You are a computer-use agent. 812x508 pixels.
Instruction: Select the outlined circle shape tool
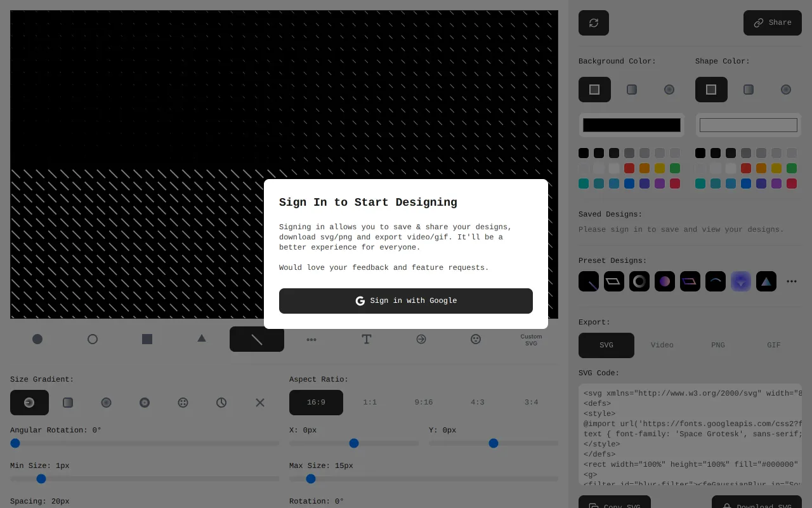(93, 339)
